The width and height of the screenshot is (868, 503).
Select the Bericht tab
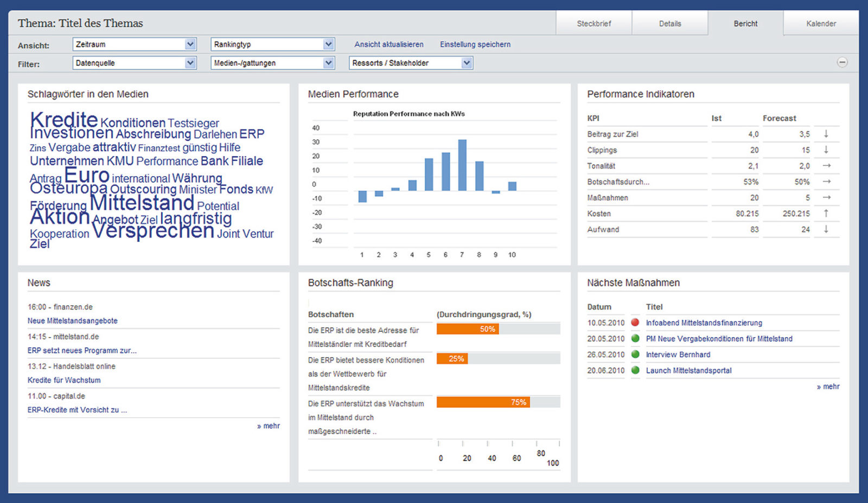[746, 23]
